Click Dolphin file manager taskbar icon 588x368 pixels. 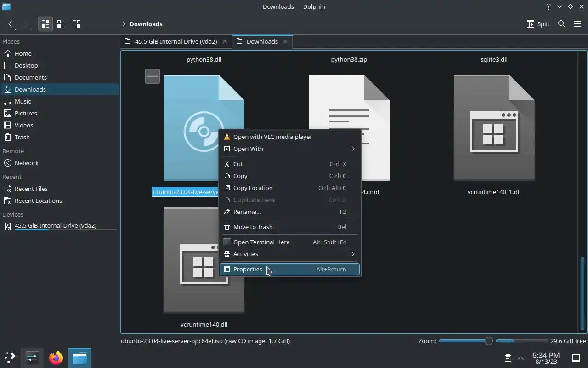click(80, 357)
